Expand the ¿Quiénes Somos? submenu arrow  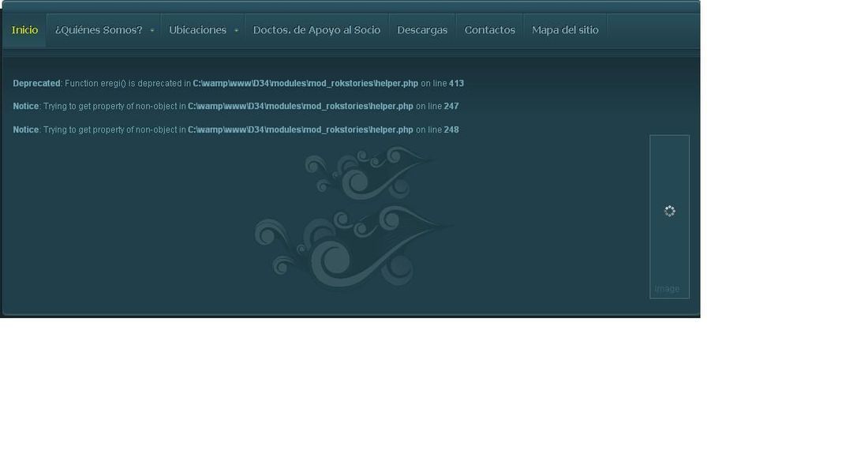152,31
